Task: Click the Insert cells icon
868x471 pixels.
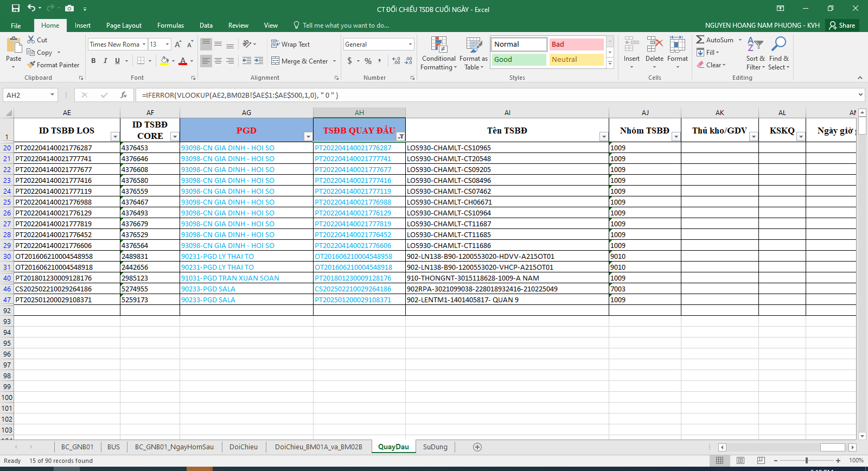Action: tap(631, 45)
